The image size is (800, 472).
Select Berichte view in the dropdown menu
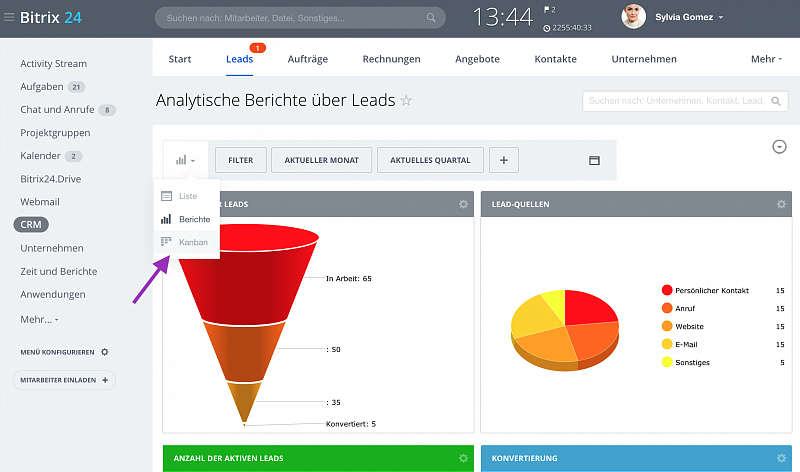(187, 219)
